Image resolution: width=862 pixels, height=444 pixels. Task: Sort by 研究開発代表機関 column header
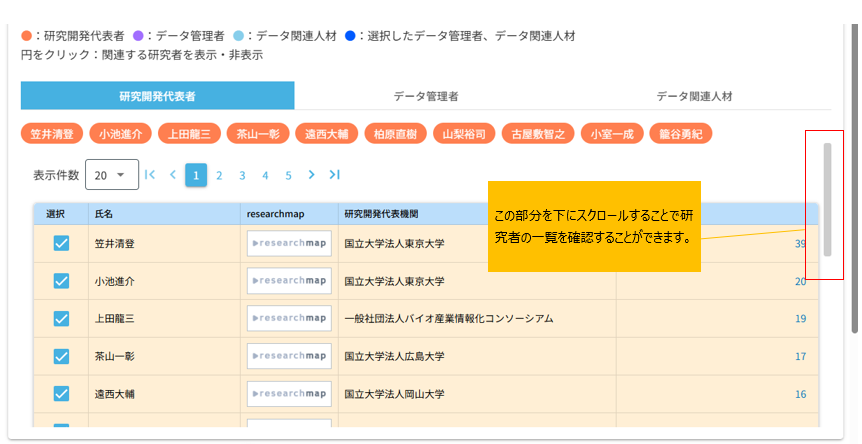(381, 214)
